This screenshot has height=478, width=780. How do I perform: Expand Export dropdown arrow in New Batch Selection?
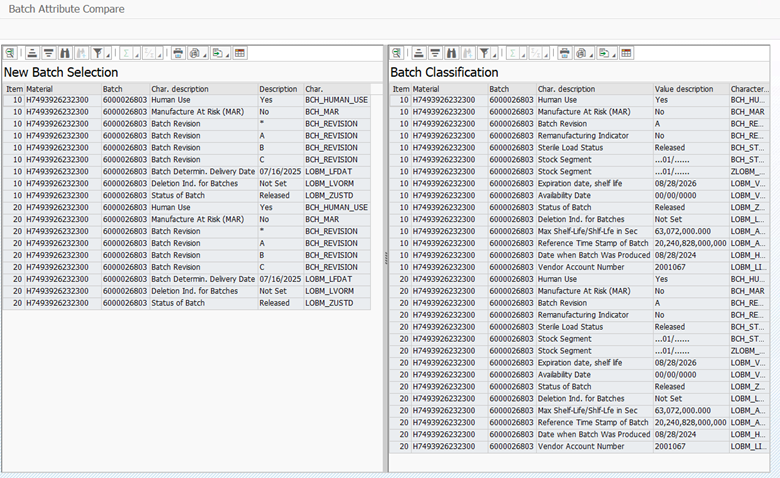227,53
